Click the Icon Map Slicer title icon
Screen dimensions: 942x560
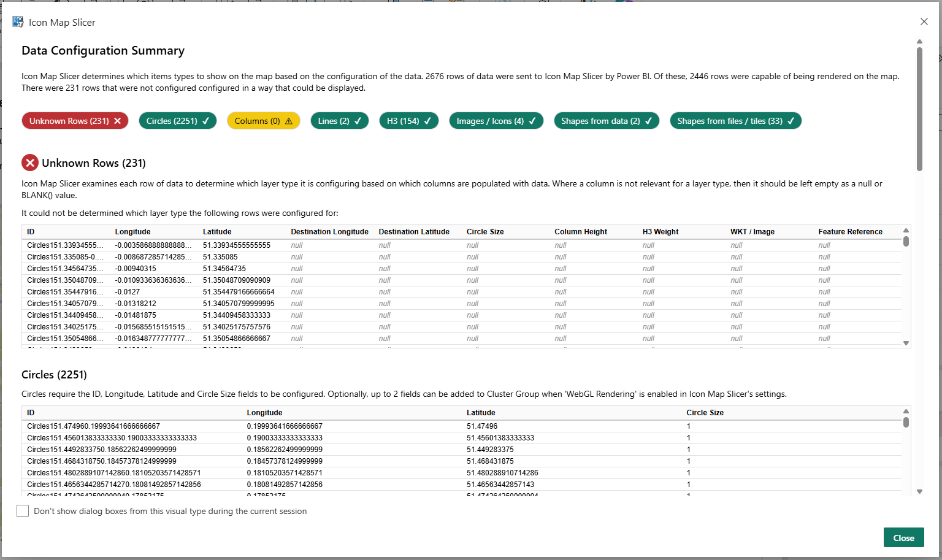click(x=18, y=22)
